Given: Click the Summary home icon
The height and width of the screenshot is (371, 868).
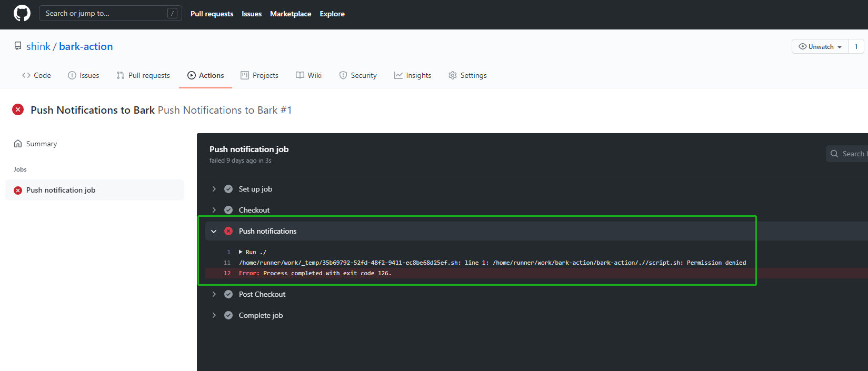Looking at the screenshot, I should coord(18,144).
